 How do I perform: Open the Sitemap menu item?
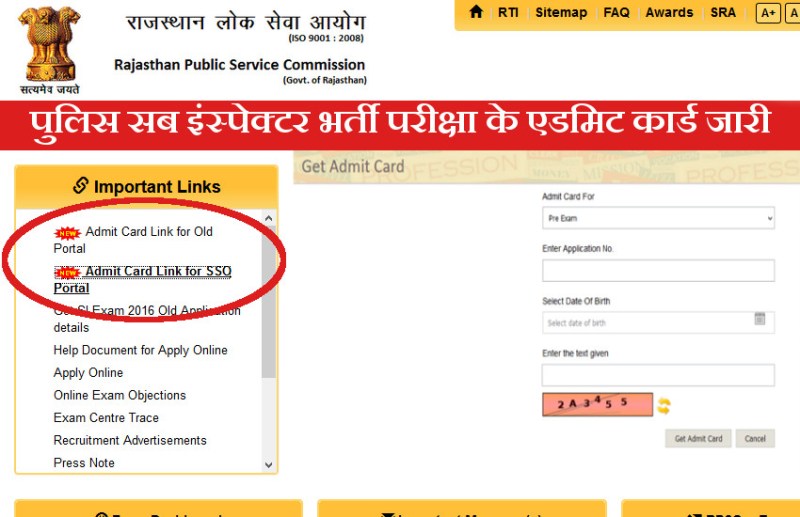tap(561, 12)
